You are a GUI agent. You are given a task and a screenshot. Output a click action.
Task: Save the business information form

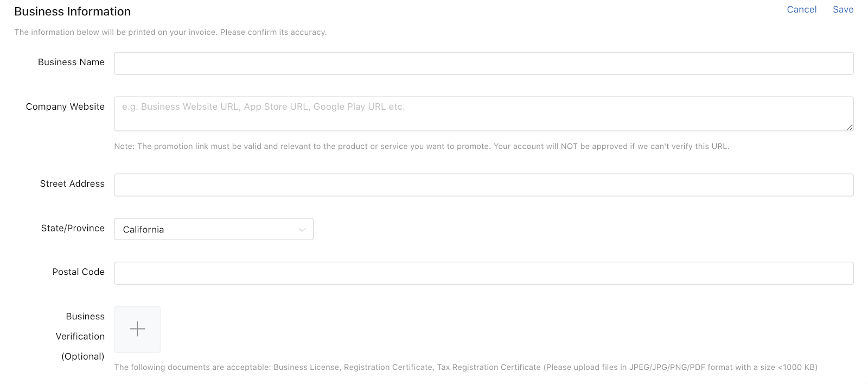[x=843, y=10]
